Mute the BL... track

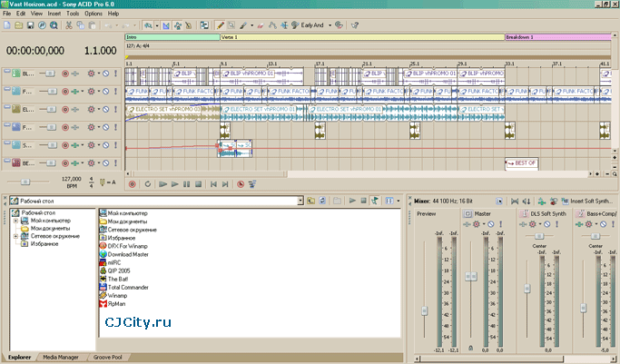[x=106, y=74]
